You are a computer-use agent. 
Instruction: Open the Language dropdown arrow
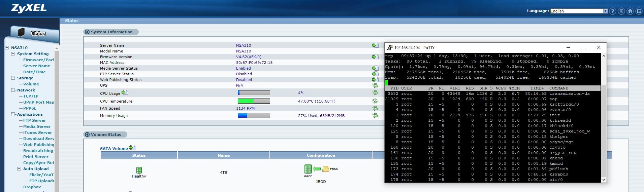pos(605,11)
